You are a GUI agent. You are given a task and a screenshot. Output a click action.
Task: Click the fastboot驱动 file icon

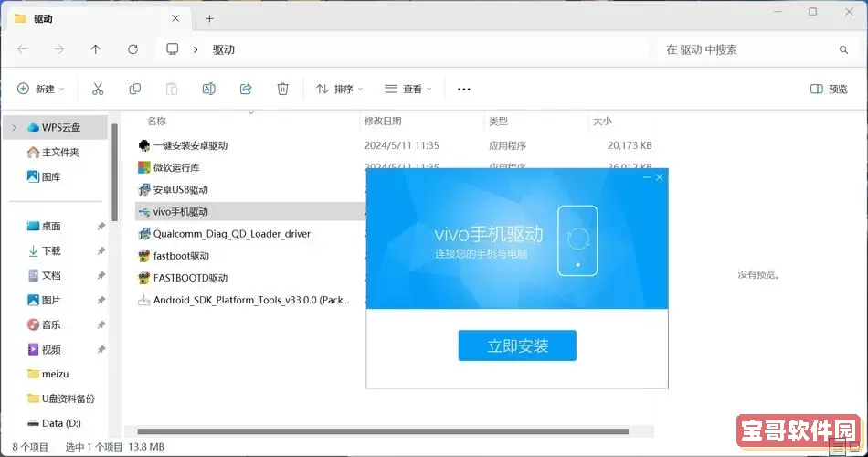(144, 256)
